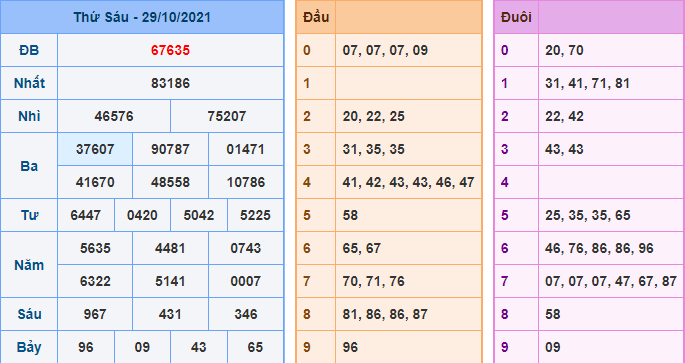Image resolution: width=685 pixels, height=363 pixels.
Task: Click fifth prize number 0007
Action: tap(246, 281)
